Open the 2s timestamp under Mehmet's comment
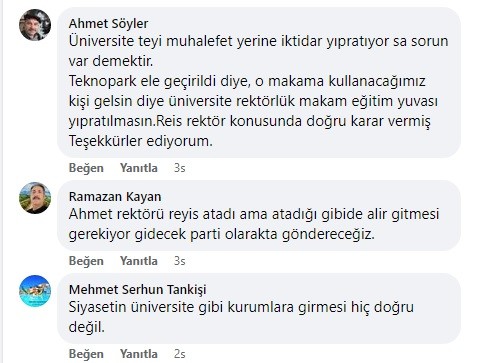Image resolution: width=498 pixels, height=363 pixels. 179,354
